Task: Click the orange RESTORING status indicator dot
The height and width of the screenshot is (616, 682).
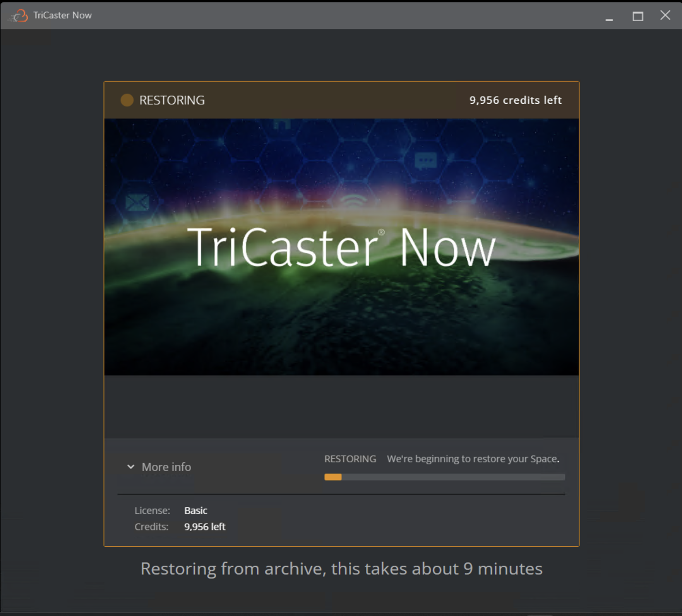Action: coord(127,100)
